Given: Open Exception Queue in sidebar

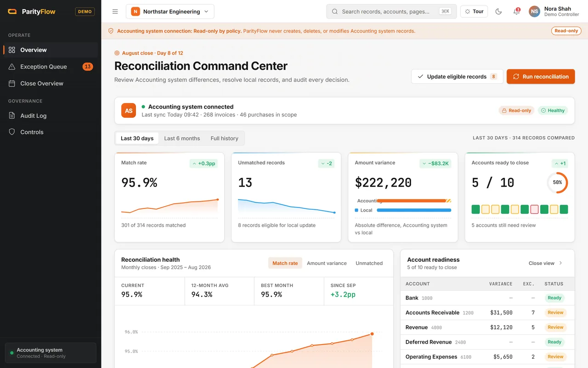Looking at the screenshot, I should tap(51, 67).
